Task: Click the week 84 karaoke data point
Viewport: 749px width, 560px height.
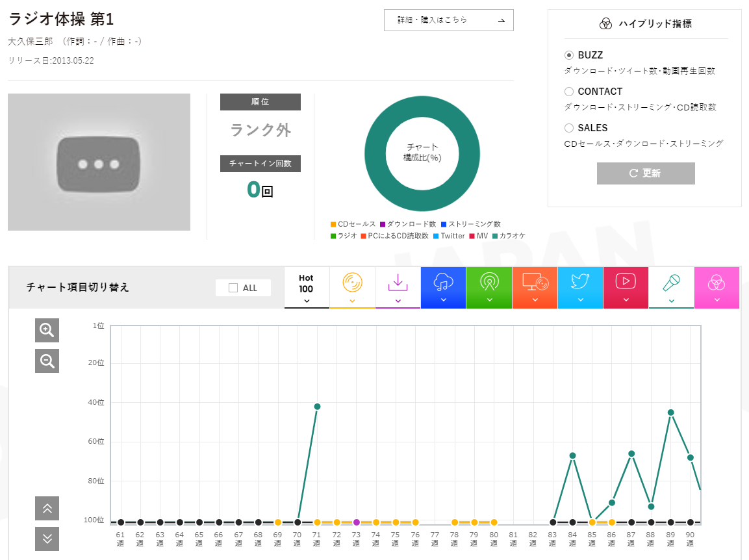Action: (572, 455)
